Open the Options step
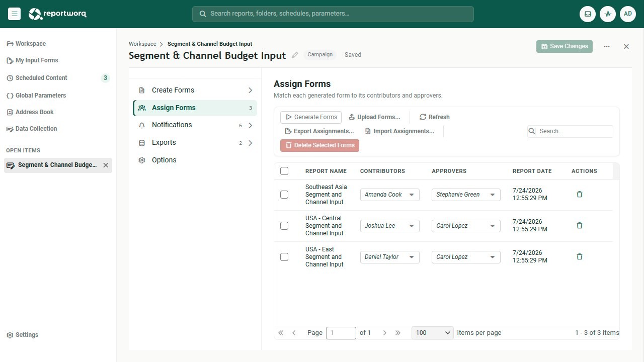The image size is (644, 362). coord(195,160)
